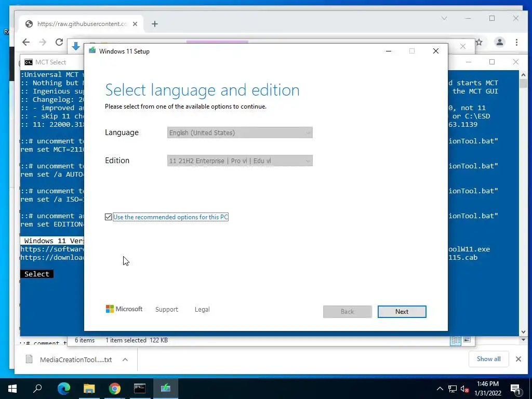Image resolution: width=532 pixels, height=399 pixels.
Task: Uncheck Use the recommended options for this PC
Action: pos(108,217)
